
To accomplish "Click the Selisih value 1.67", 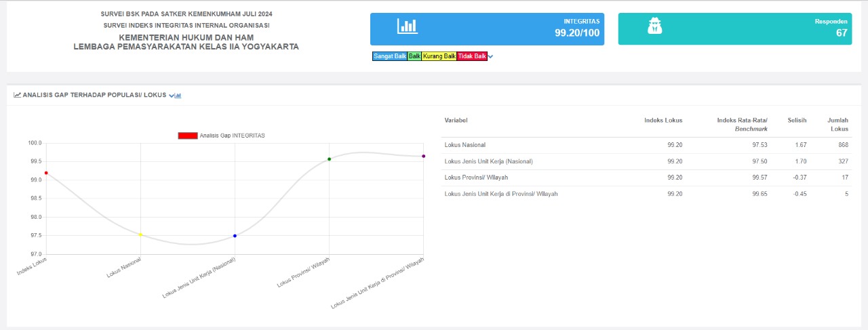I will click(800, 145).
